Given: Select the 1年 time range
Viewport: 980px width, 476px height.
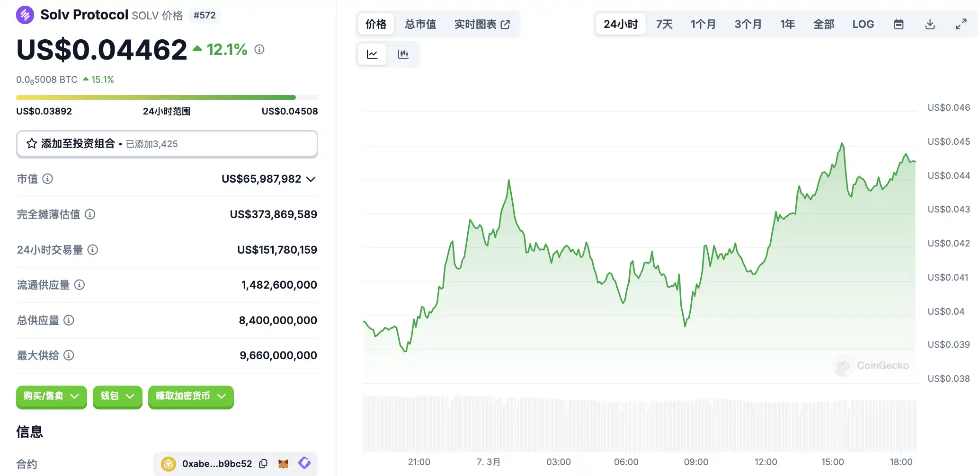Looking at the screenshot, I should [787, 24].
